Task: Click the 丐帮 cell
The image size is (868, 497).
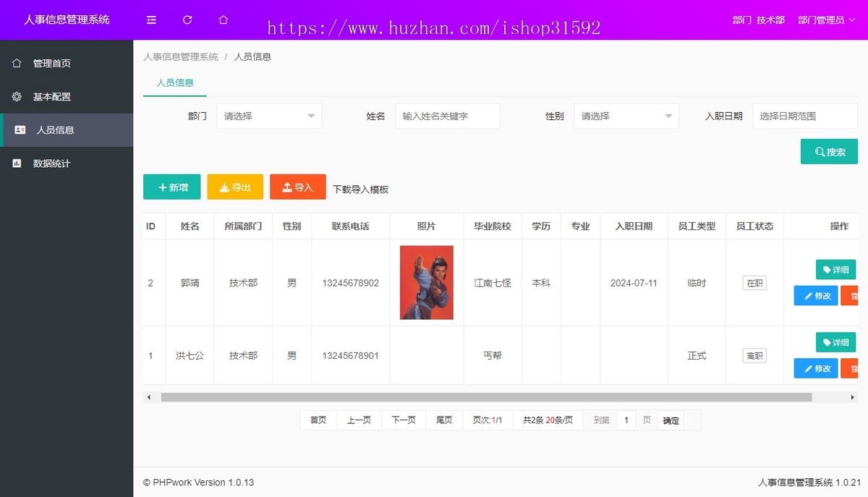Action: [493, 355]
